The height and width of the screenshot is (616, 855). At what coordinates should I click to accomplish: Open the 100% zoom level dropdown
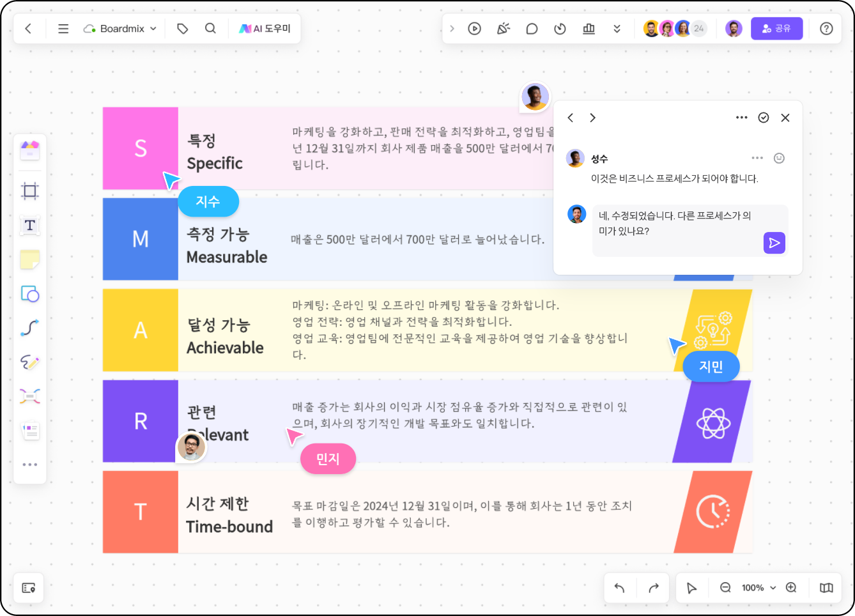pos(759,588)
